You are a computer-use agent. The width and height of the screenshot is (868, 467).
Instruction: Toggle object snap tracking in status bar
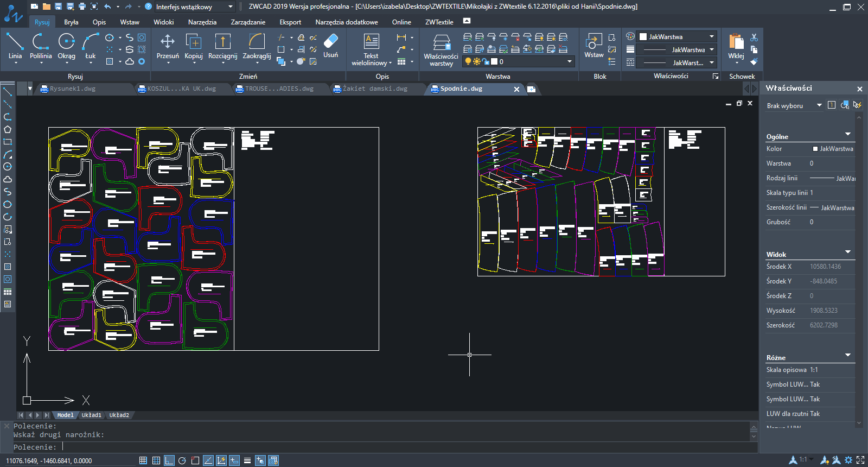[x=208, y=460]
